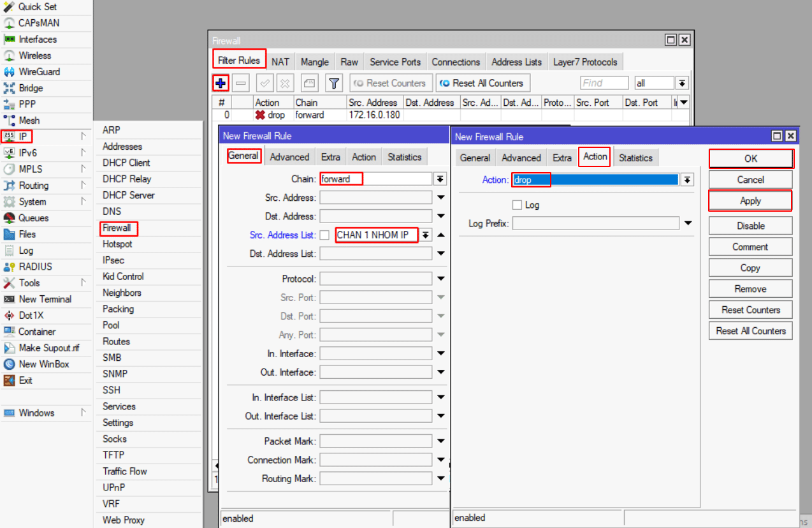Screen dimensions: 812x528
Task: Click the MPLS icon in the sidebar
Action: [x=9, y=169]
